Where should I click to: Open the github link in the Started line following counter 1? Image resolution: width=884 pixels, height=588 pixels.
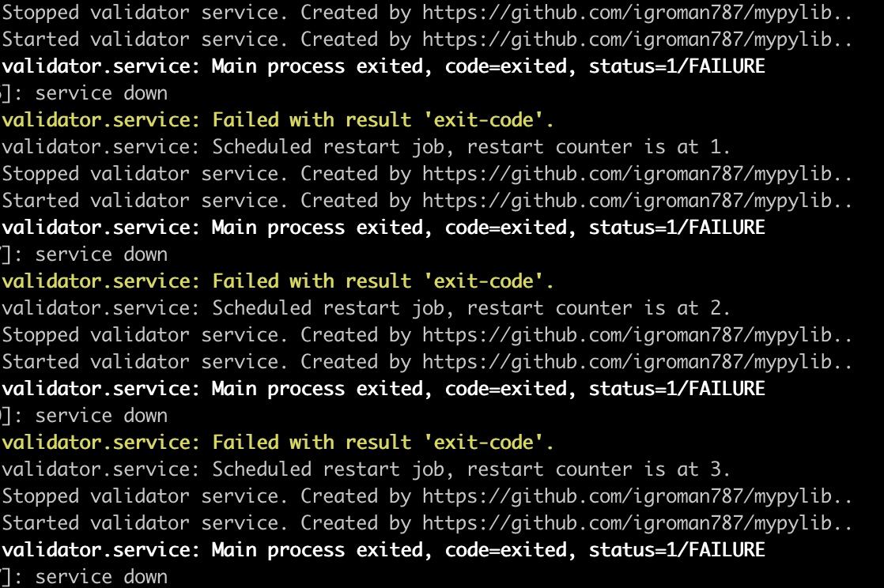tap(637, 202)
